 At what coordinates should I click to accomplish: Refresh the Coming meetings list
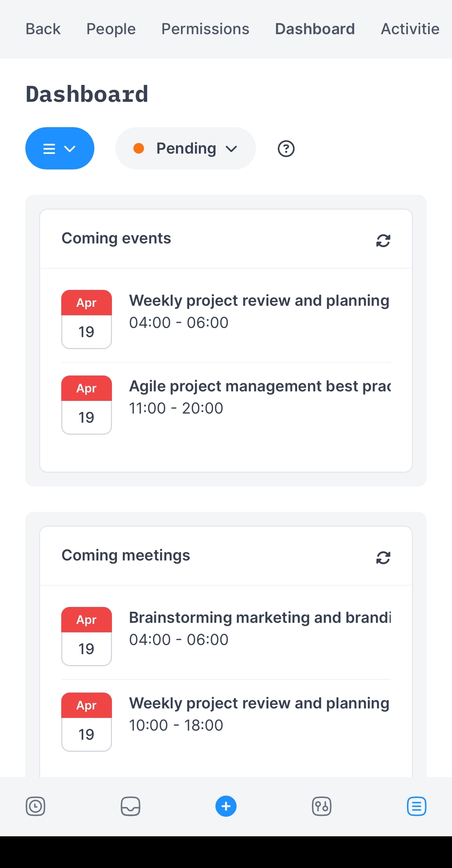click(x=383, y=558)
